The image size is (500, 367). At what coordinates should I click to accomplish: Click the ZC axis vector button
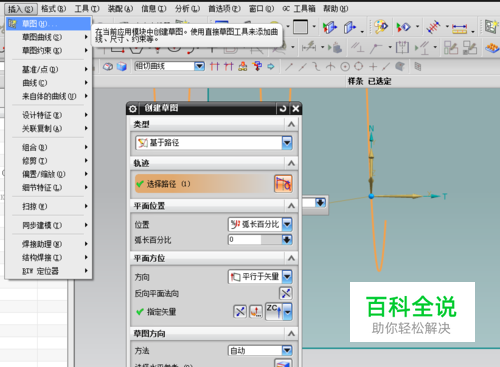click(274, 312)
